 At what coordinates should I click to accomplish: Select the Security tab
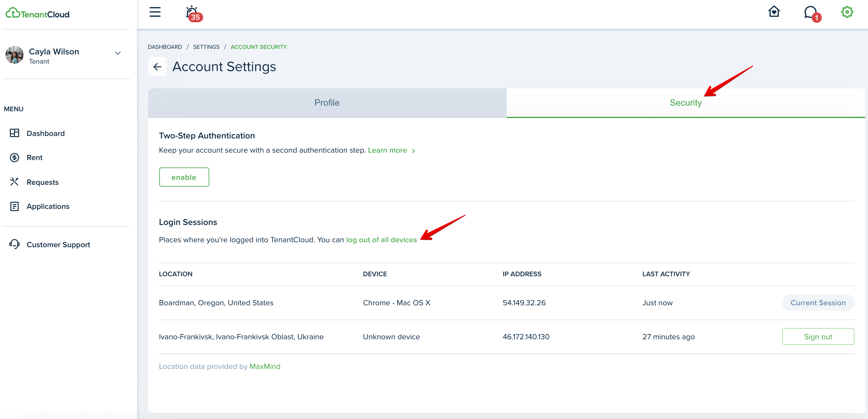[685, 103]
